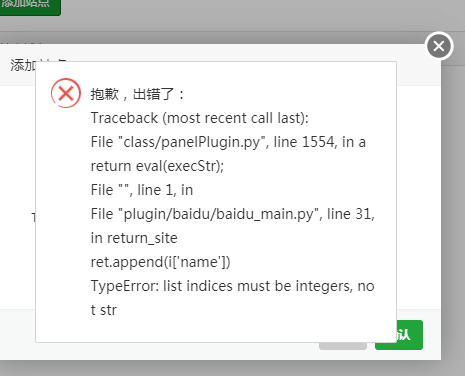Click the text "Traceback (most recent call last):"
465x376 pixels.
pos(200,118)
